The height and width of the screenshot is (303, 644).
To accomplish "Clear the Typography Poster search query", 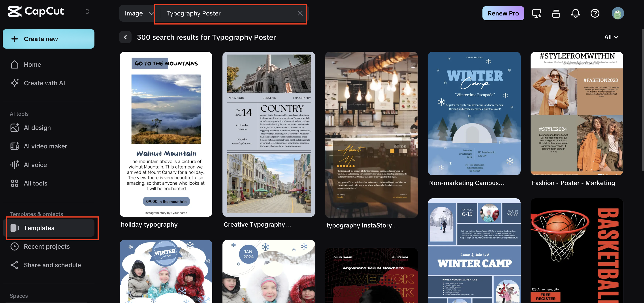I will click(300, 13).
